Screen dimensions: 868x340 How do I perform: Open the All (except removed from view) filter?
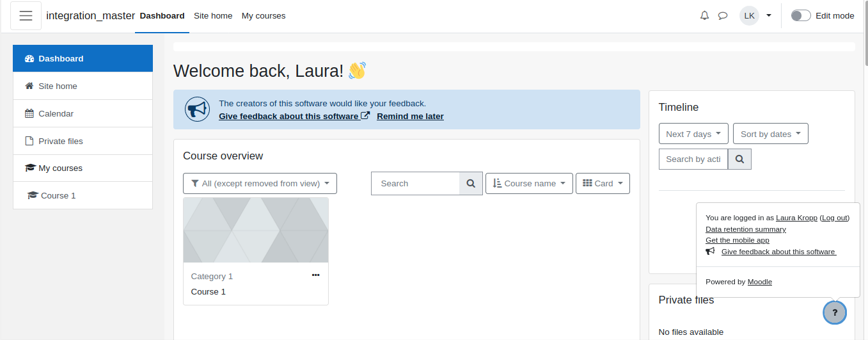[260, 183]
